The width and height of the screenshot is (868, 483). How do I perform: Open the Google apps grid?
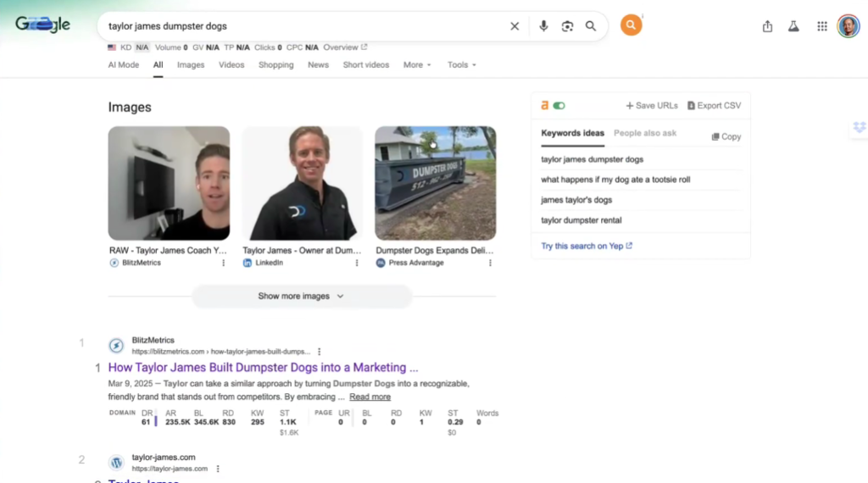coord(821,26)
